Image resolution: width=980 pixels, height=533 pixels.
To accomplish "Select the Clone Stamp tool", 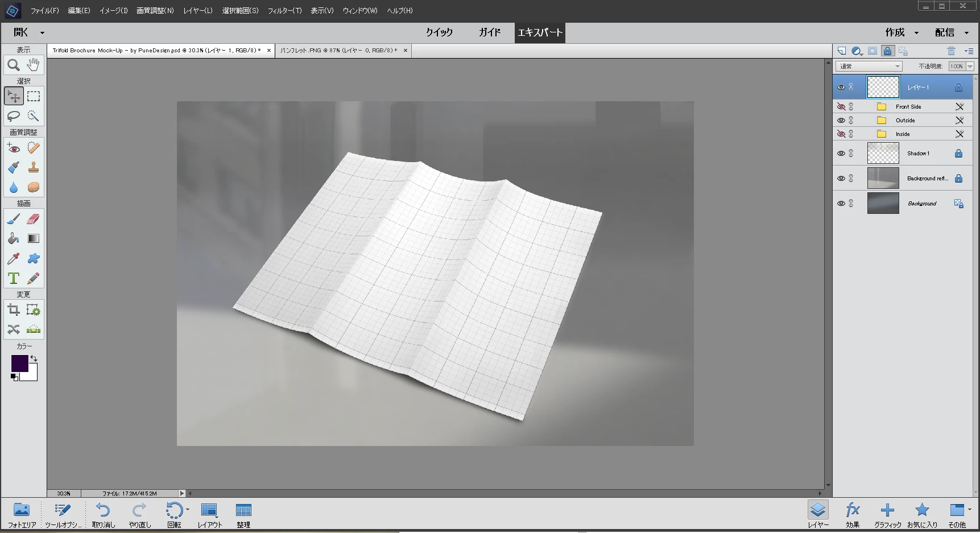I will tap(34, 167).
